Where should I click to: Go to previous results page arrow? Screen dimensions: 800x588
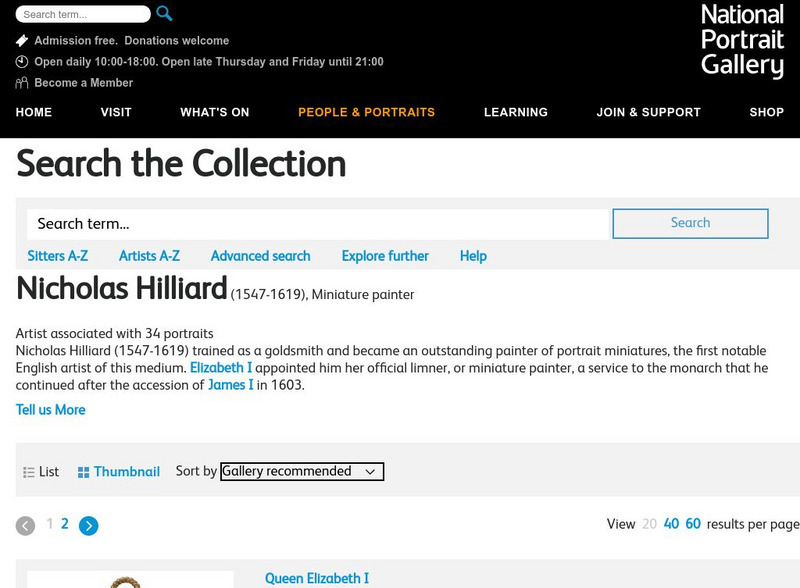(x=26, y=526)
